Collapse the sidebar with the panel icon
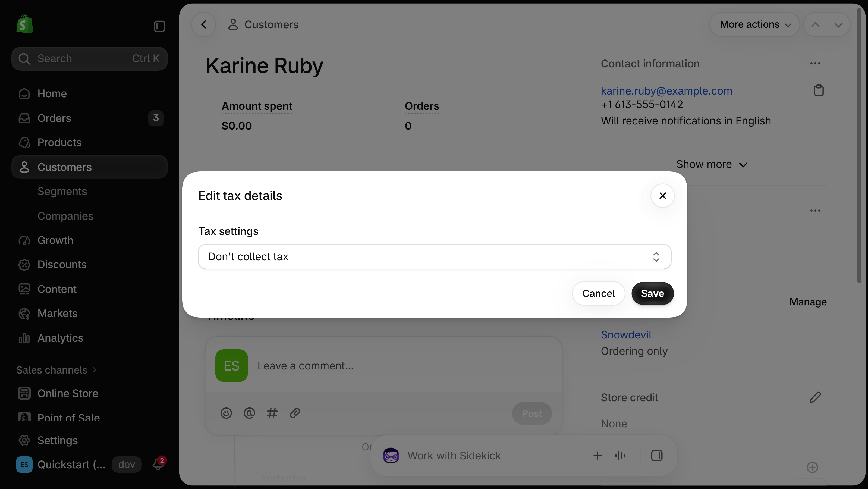 tap(159, 26)
